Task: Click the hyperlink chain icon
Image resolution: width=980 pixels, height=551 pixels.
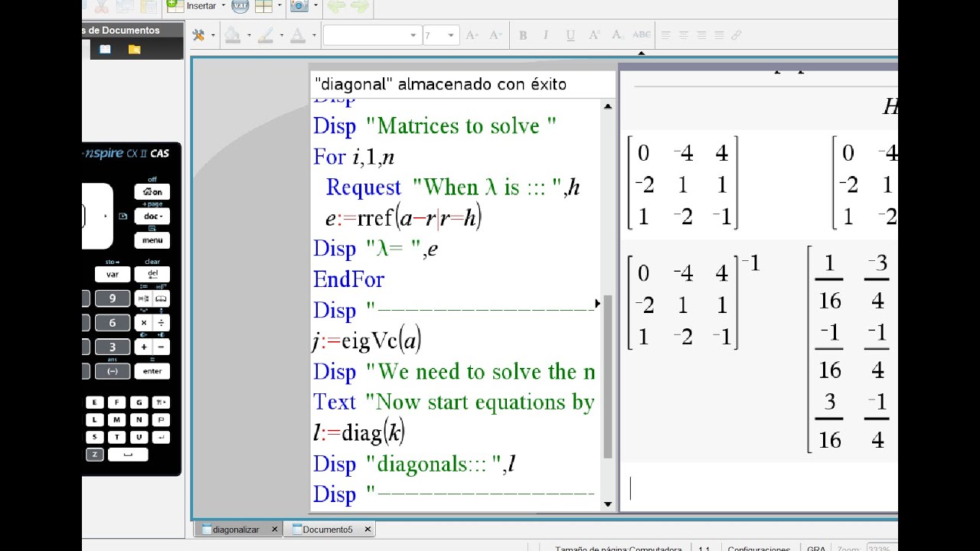Action: [x=737, y=35]
